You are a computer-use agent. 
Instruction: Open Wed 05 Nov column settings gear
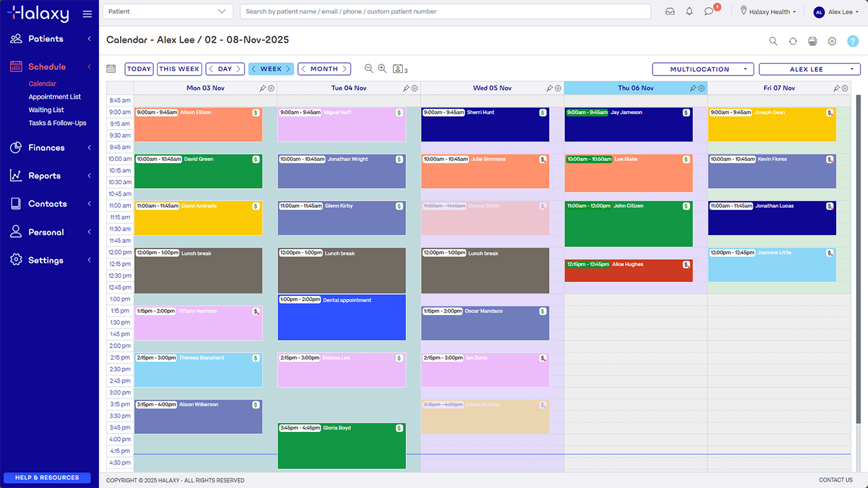point(558,88)
